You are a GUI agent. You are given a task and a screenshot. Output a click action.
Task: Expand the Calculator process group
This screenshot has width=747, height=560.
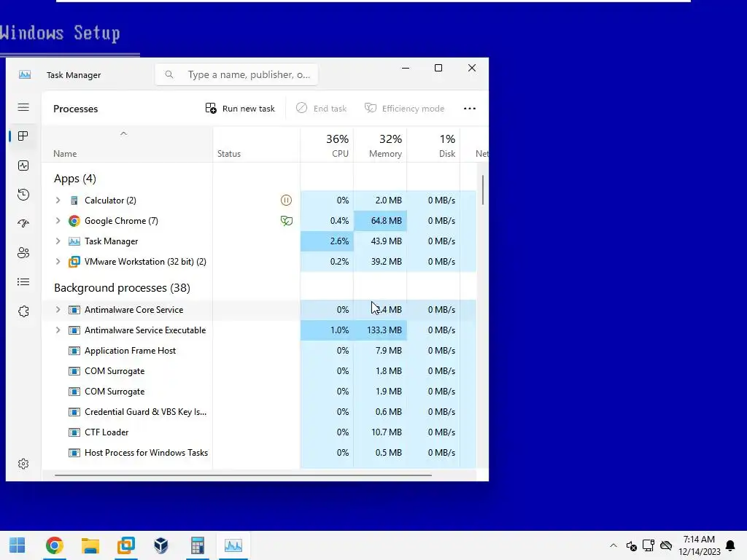pos(58,200)
